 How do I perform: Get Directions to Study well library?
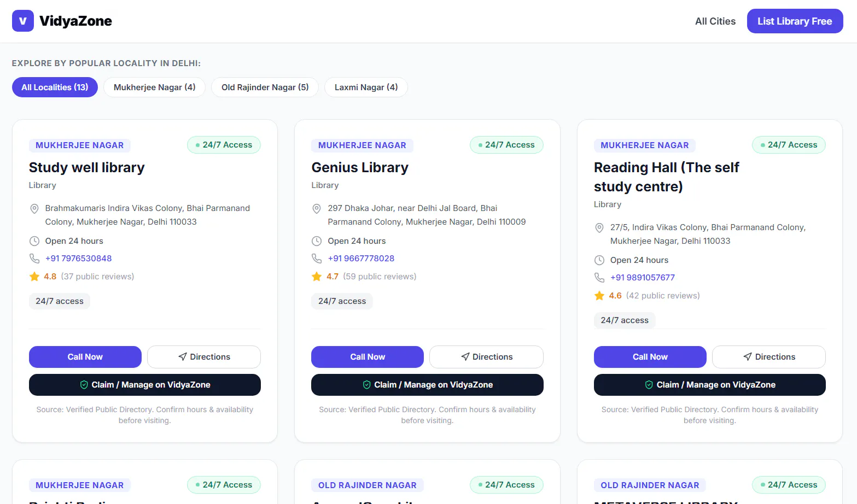[204, 357]
